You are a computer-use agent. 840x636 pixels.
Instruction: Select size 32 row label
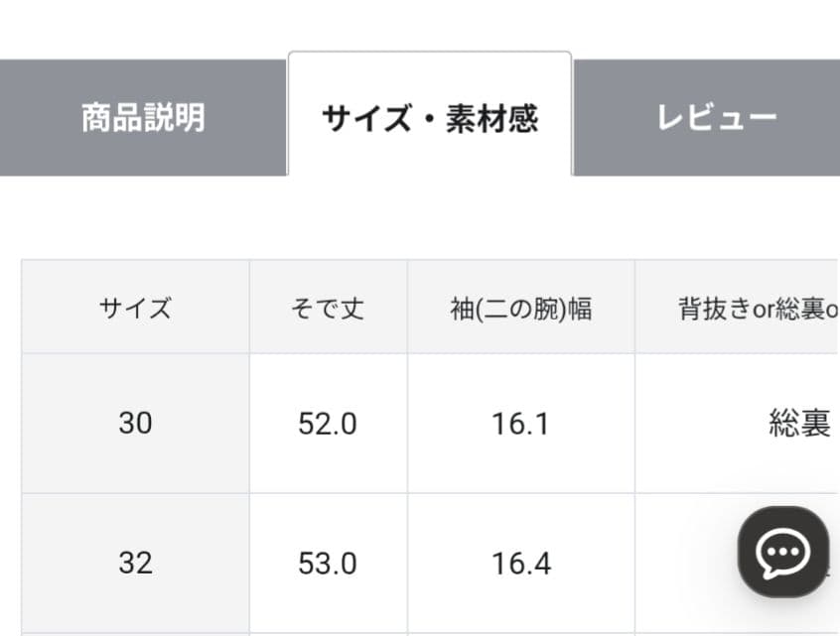click(x=134, y=564)
